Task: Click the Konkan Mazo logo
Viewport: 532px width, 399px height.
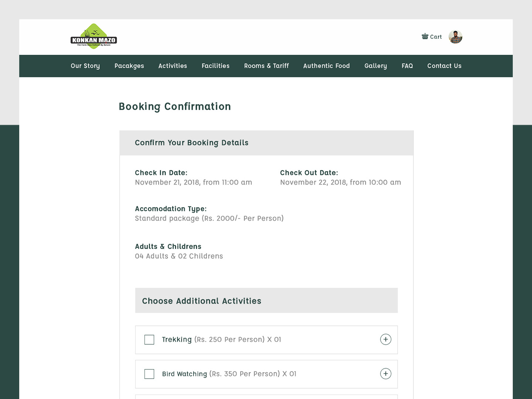Action: pyautogui.click(x=93, y=36)
